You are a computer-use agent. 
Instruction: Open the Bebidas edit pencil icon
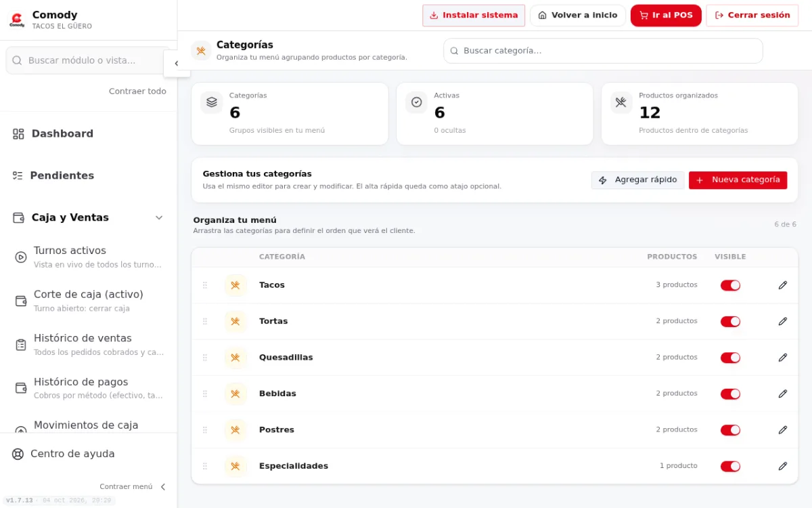coord(783,394)
